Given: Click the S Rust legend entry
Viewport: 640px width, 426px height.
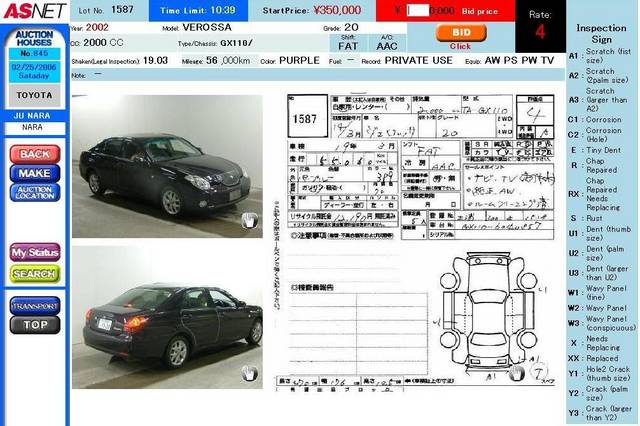Looking at the screenshot, I should click(x=587, y=218).
